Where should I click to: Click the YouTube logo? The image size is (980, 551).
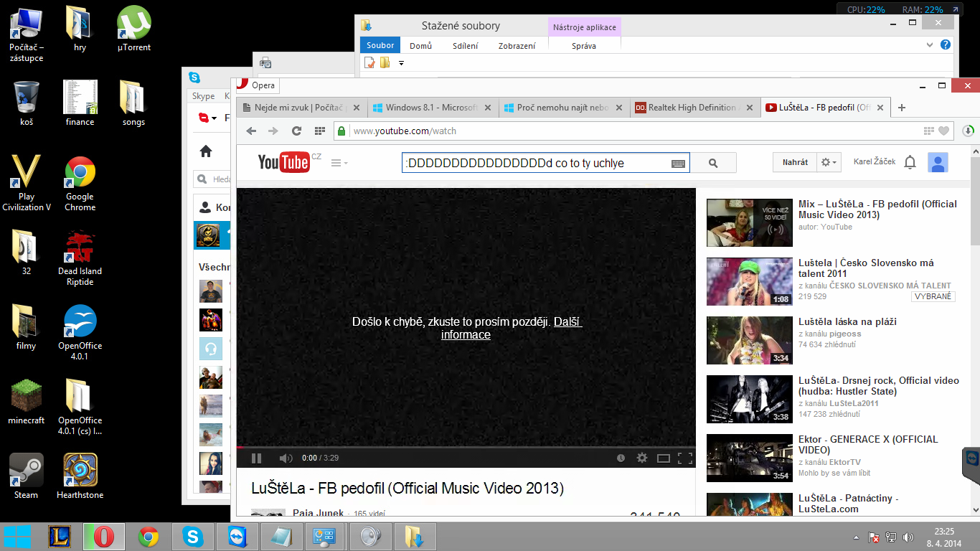[x=284, y=163]
